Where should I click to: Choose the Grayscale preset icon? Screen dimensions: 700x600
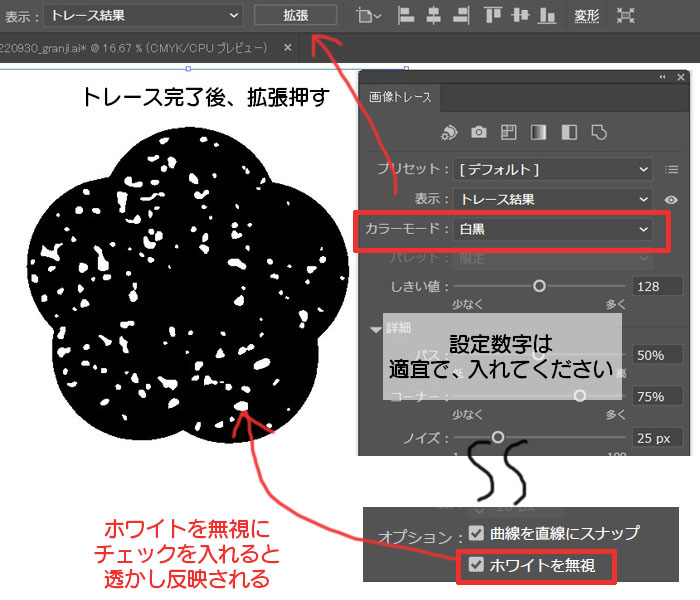pos(538,133)
